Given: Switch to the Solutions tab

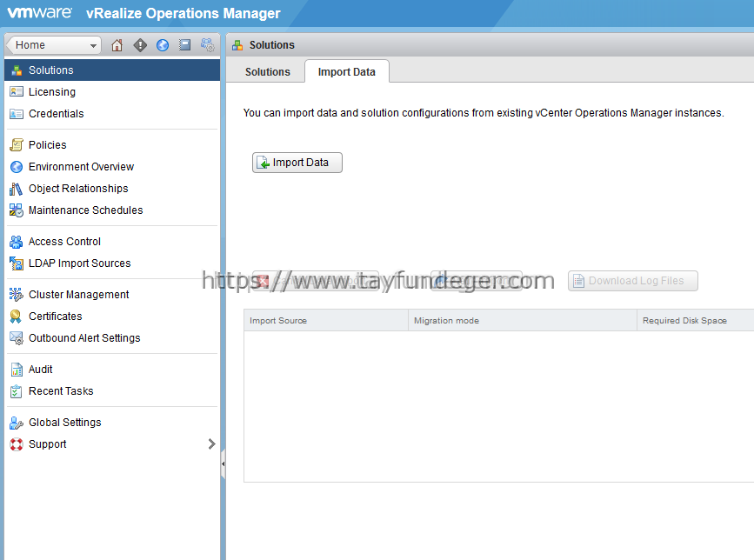Looking at the screenshot, I should [267, 72].
